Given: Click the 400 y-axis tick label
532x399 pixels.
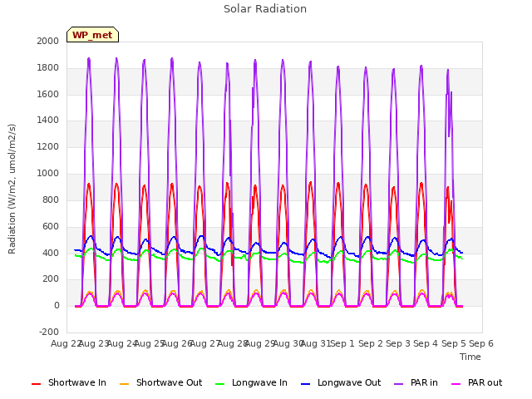Looking at the screenshot, I should 51,253.
